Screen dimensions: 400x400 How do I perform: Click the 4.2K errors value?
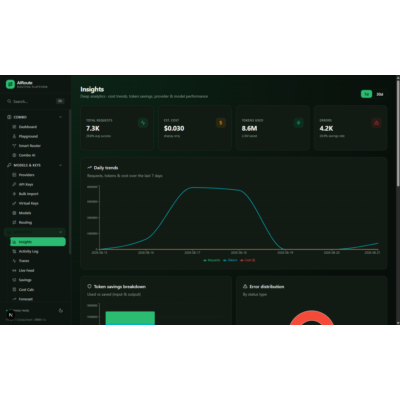(x=326, y=128)
